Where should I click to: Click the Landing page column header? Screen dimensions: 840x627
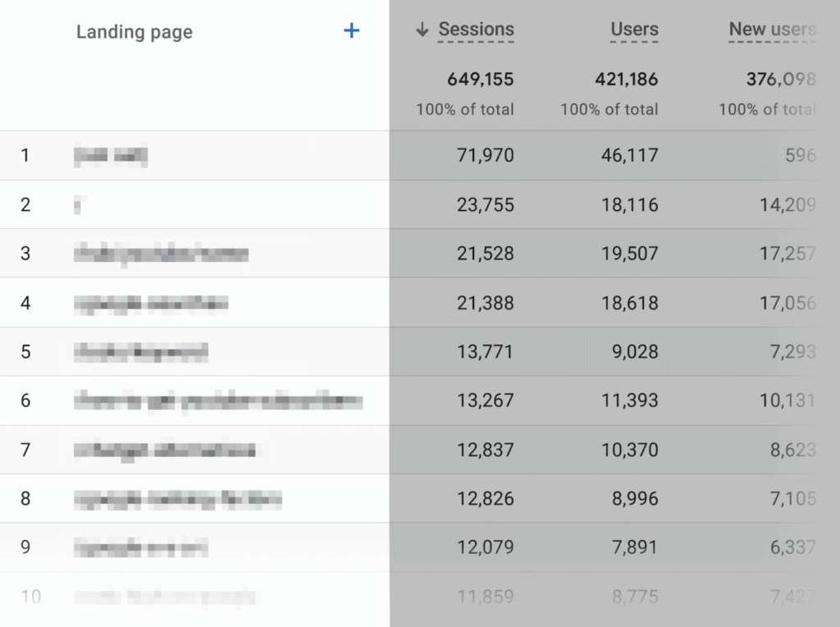(x=134, y=32)
